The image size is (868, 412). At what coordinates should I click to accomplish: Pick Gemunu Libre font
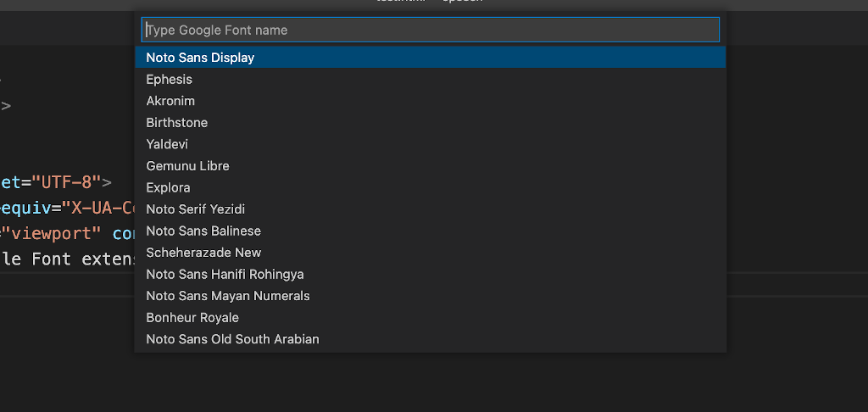coord(430,165)
